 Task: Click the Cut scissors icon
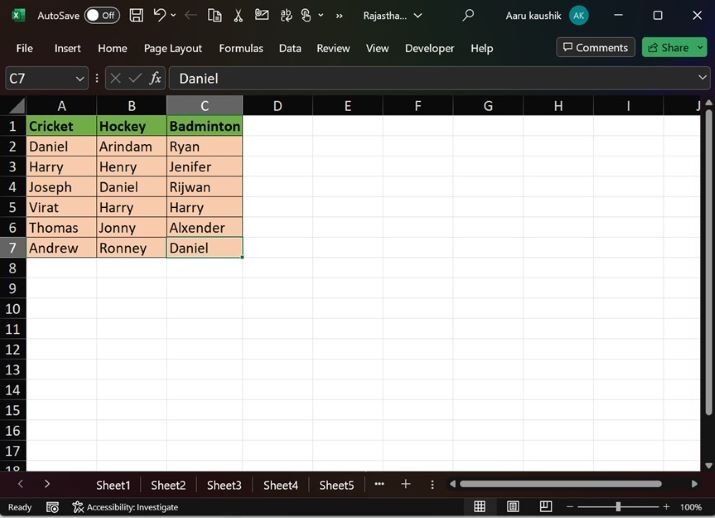point(238,16)
